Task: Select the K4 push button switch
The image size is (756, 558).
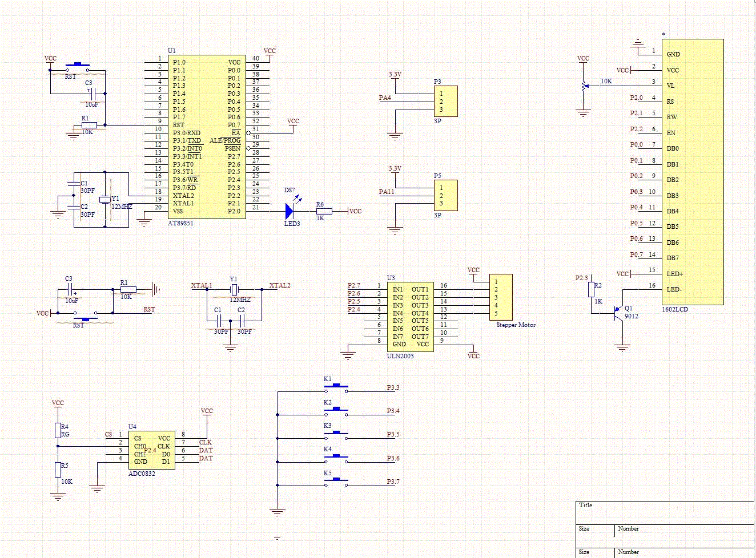Action: 336,459
